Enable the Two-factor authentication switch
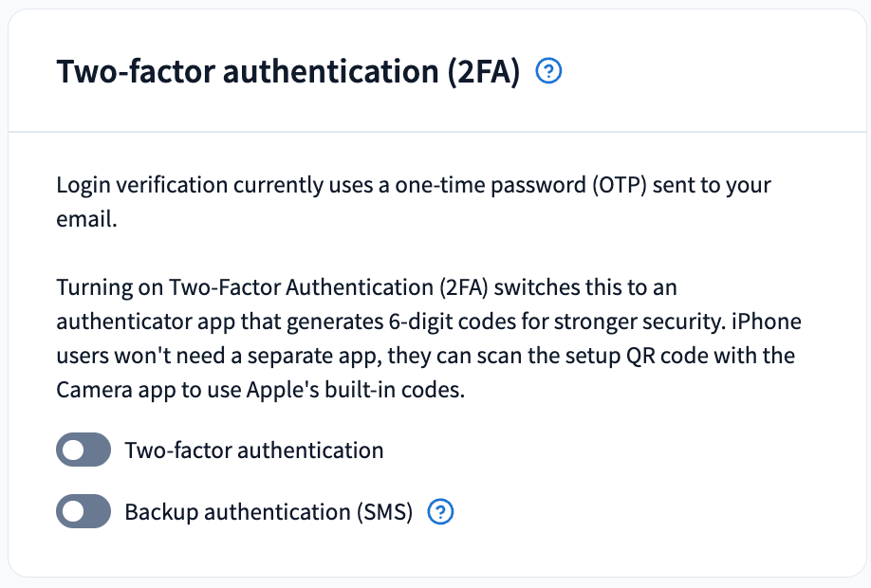 pos(83,450)
